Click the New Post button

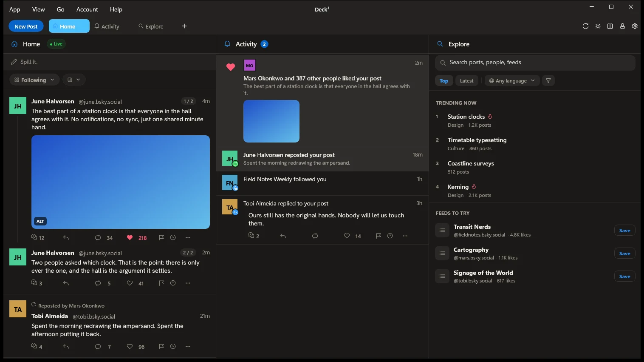click(x=26, y=26)
